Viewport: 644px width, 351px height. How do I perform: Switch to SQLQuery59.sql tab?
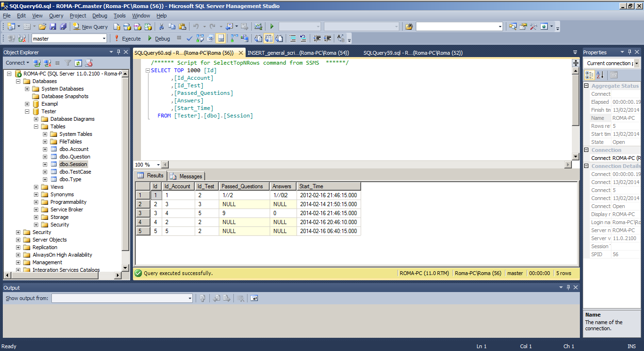[413, 53]
